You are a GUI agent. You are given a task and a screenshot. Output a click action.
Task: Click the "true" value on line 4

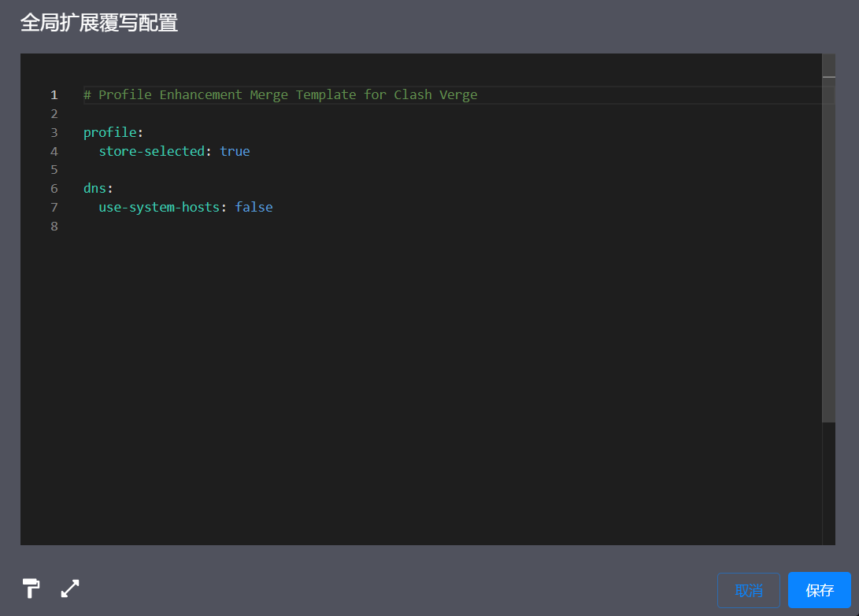pyautogui.click(x=235, y=151)
